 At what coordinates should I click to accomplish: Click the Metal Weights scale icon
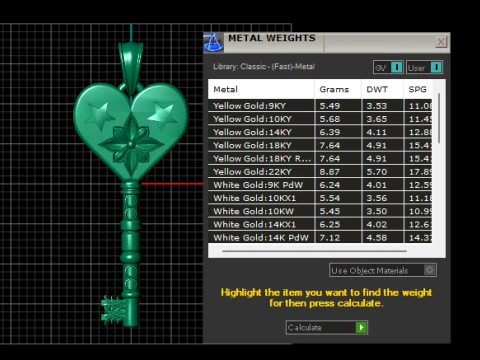[x=213, y=42]
